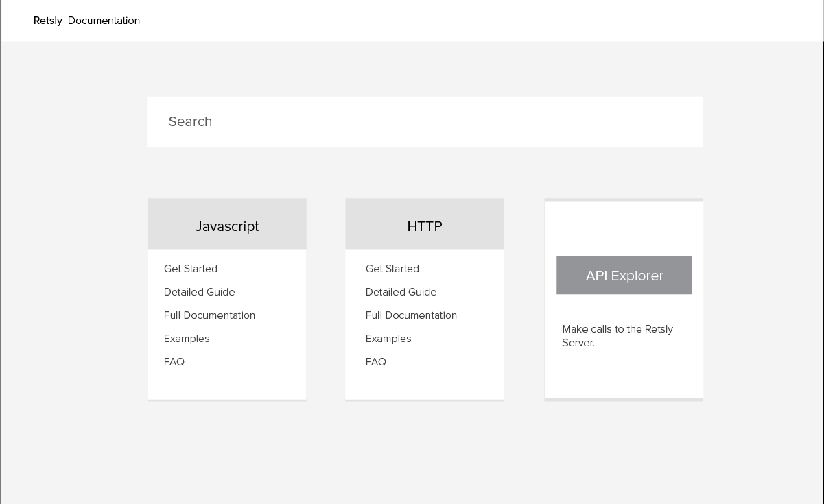
Task: Open Examples under Javascript
Action: pyautogui.click(x=187, y=339)
